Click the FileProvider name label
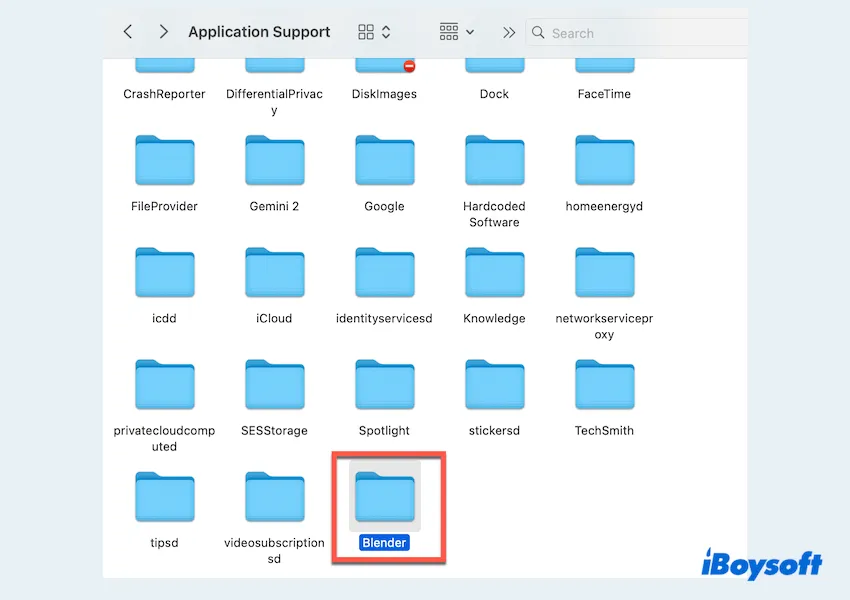850x600 pixels. click(164, 206)
